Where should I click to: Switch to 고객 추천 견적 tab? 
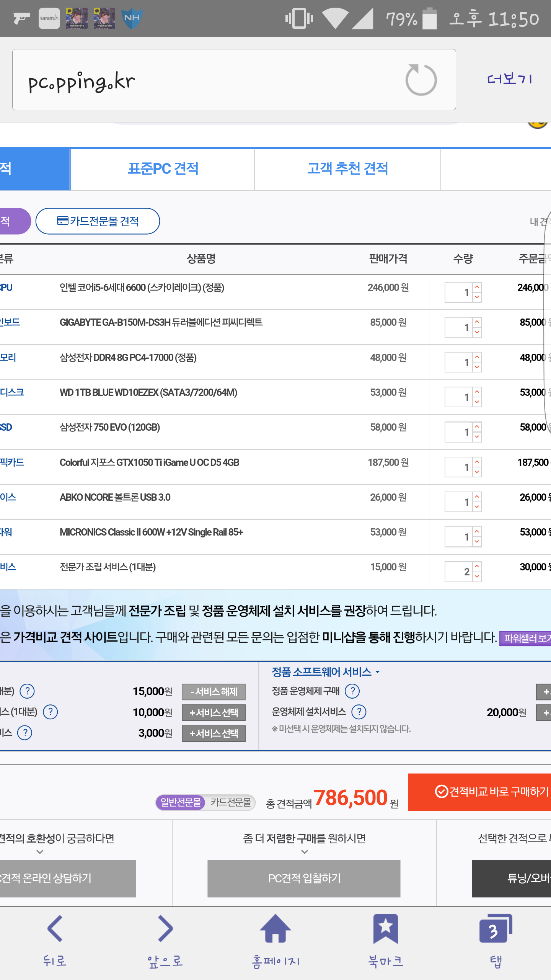click(347, 169)
